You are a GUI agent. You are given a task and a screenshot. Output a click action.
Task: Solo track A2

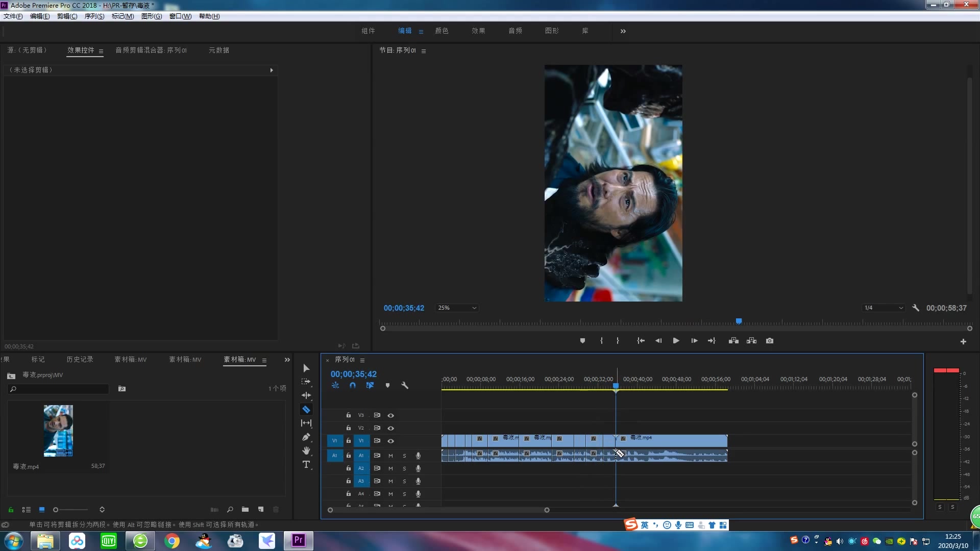404,468
